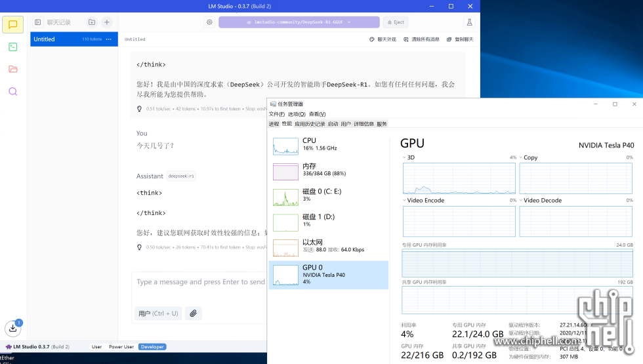Select 磁盘 0 (C: E:) entry
643x364 pixels.
tap(329, 197)
